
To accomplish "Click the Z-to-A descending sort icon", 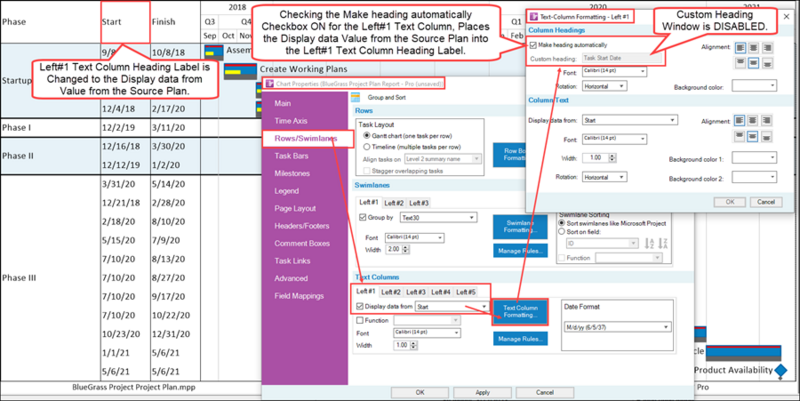I will tap(663, 244).
